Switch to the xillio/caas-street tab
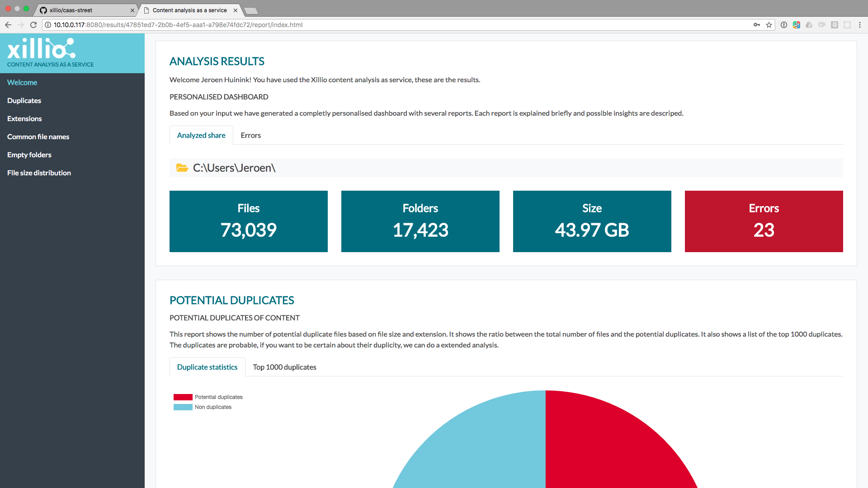 [x=85, y=10]
